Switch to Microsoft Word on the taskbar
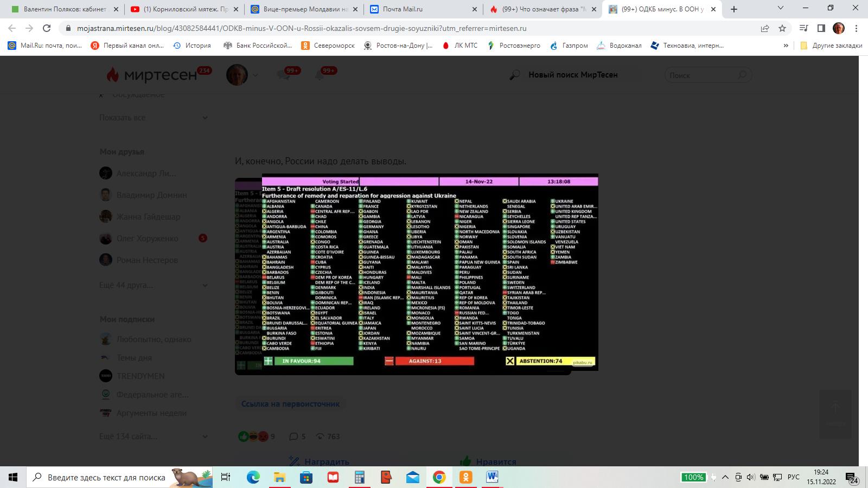Screen dimensions: 868x488 (x=492, y=477)
